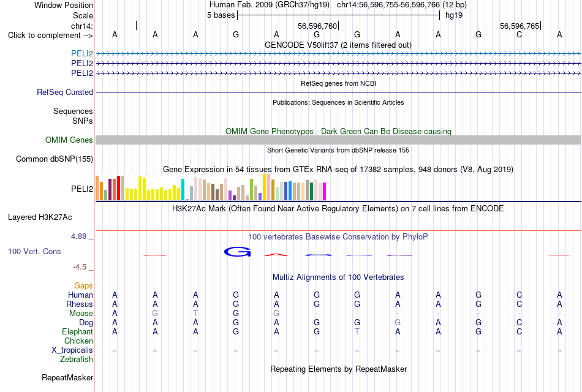Click the 'RefSeq genes from NCBI' title
This screenshot has height=392, width=582.
338,83
